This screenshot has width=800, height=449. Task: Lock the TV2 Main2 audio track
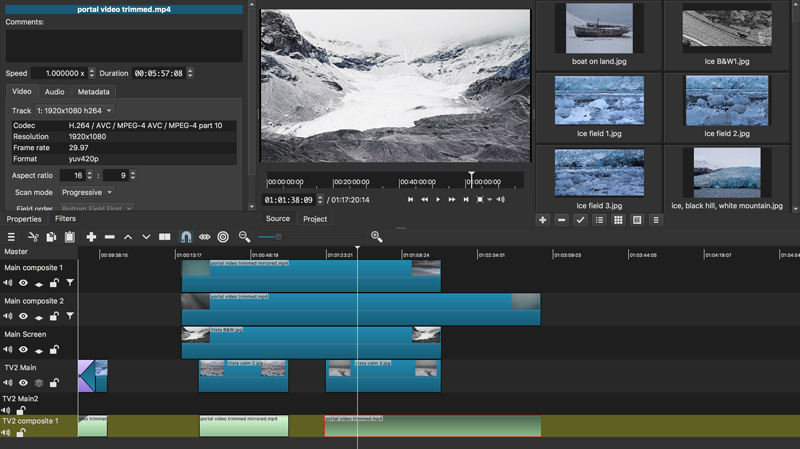point(21,410)
